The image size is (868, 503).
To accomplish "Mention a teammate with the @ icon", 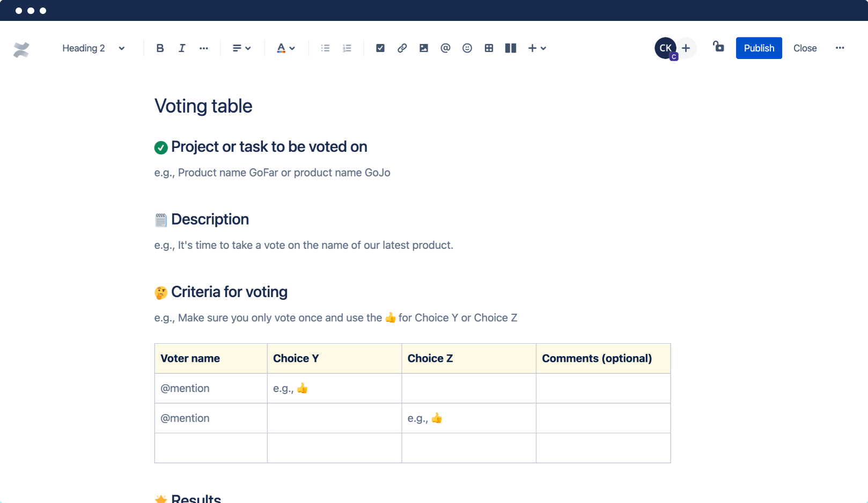I will [445, 48].
